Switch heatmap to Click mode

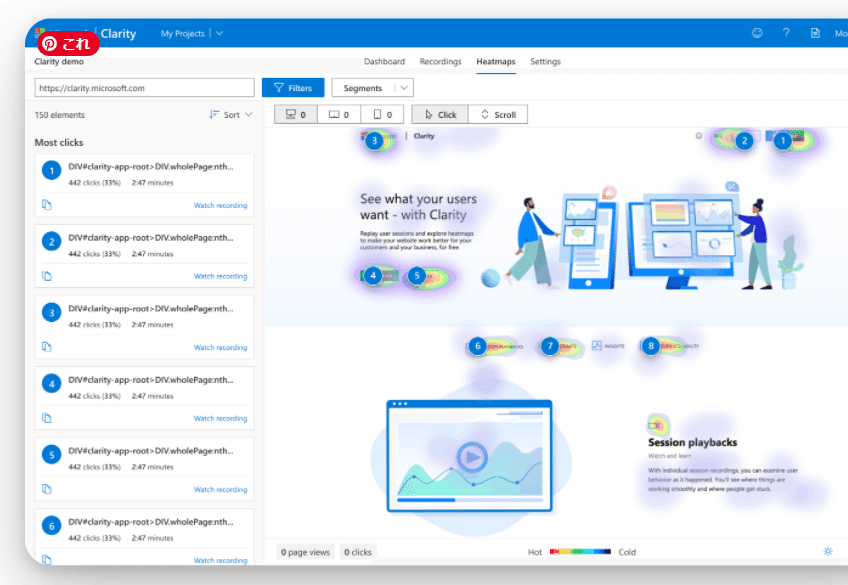coord(440,114)
